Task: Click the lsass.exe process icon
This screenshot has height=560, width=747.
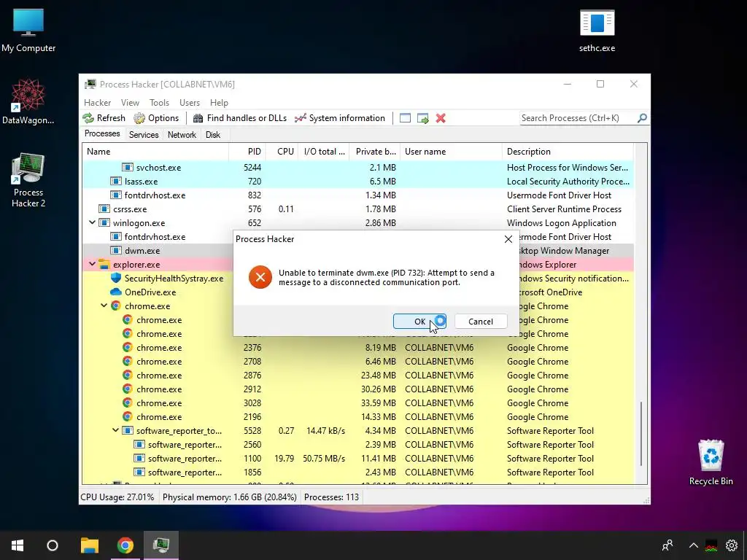Action: (116, 181)
